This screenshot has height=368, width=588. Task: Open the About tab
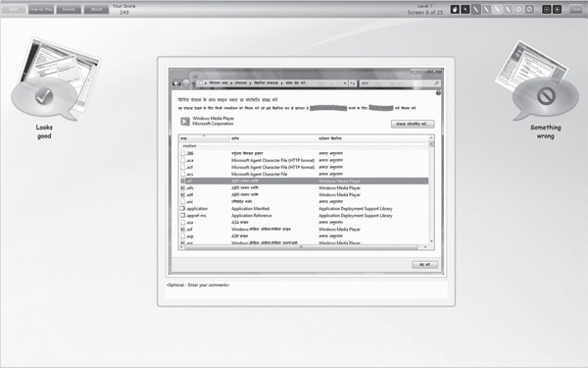pos(96,10)
